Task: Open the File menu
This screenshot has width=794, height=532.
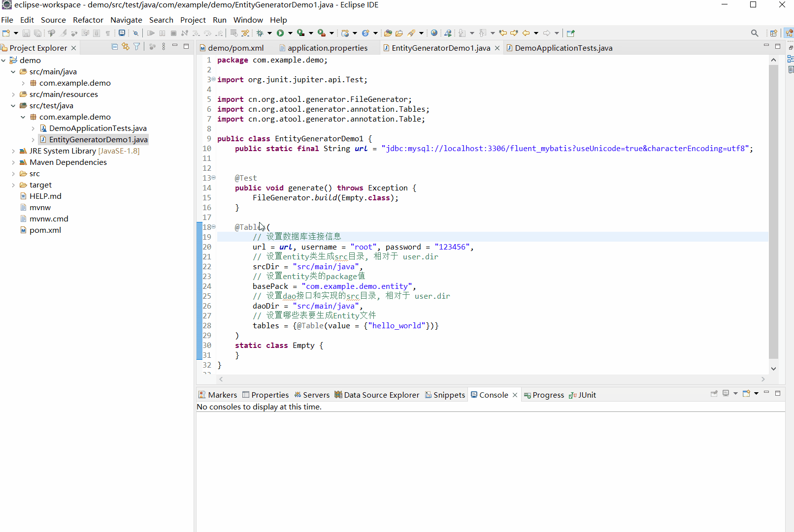Action: click(x=7, y=20)
